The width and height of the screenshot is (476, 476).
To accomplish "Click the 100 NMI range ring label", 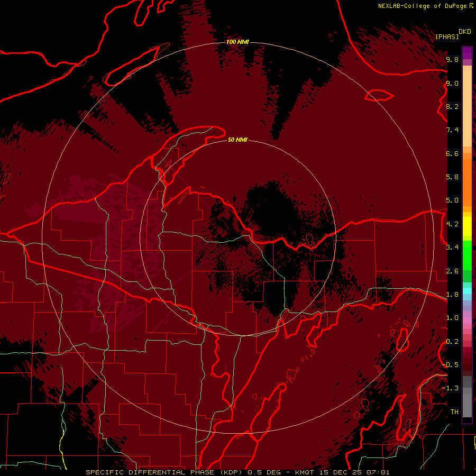I will [237, 42].
